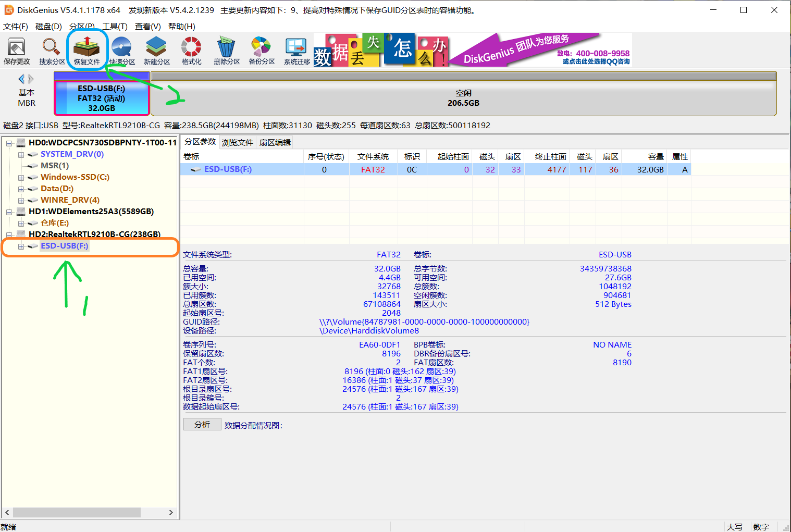This screenshot has width=791, height=532.
Task: Collapse the HD1 WDElements disk node
Action: tap(9, 212)
